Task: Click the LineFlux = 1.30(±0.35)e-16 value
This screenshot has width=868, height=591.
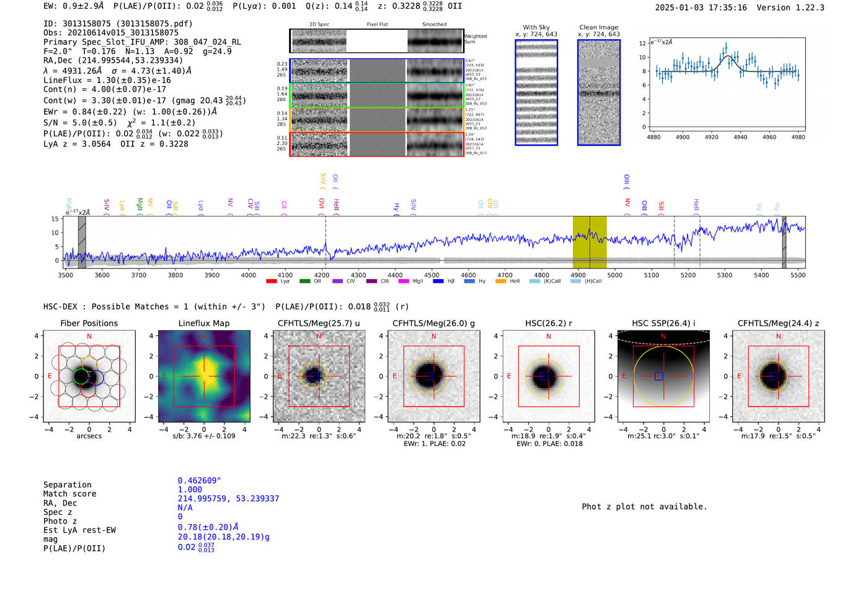Action: tap(107, 80)
